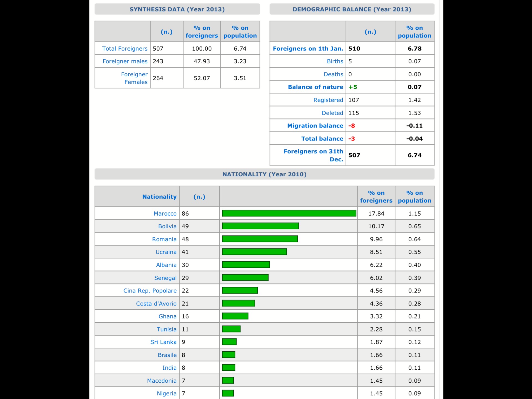Open the Tunisia link
The image size is (532, 399).
tap(167, 329)
